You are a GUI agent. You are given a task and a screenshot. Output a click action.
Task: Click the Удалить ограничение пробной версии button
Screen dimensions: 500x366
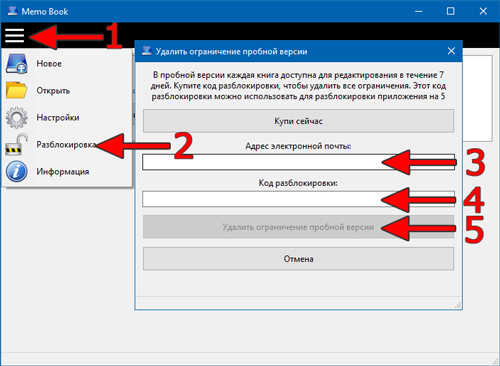coord(298,227)
